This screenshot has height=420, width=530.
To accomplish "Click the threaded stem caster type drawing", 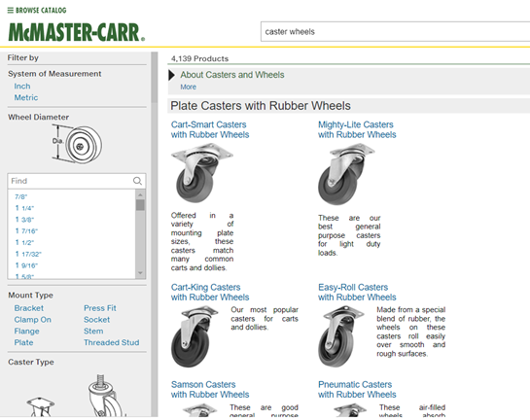I will pos(106,396).
